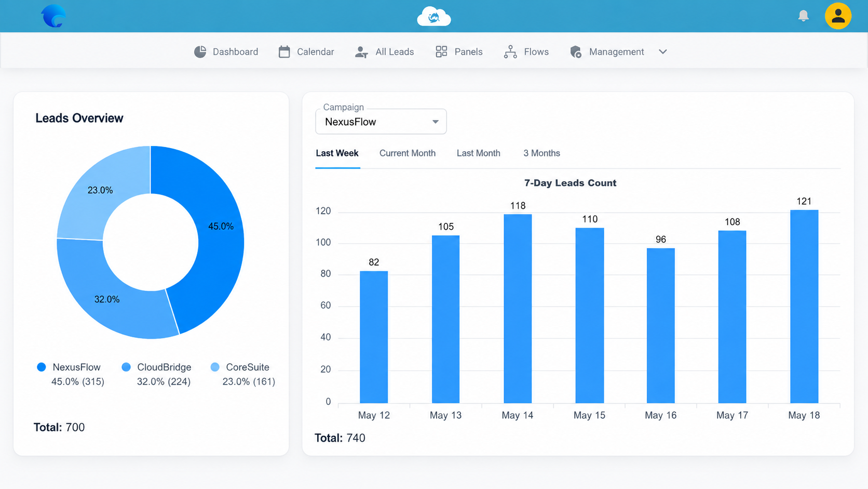The height and width of the screenshot is (489, 868).
Task: Click the All Leads person icon
Action: [x=361, y=52]
